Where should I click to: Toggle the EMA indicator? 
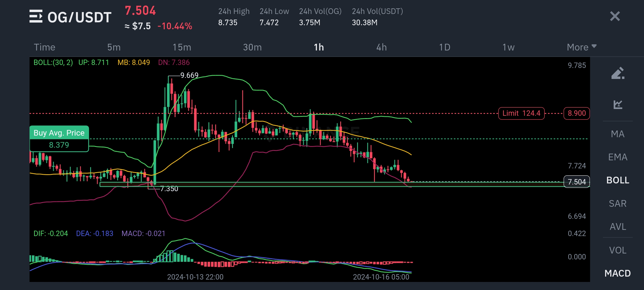618,157
